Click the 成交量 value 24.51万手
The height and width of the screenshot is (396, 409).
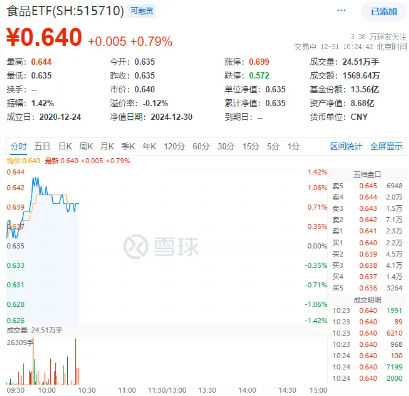coord(361,62)
